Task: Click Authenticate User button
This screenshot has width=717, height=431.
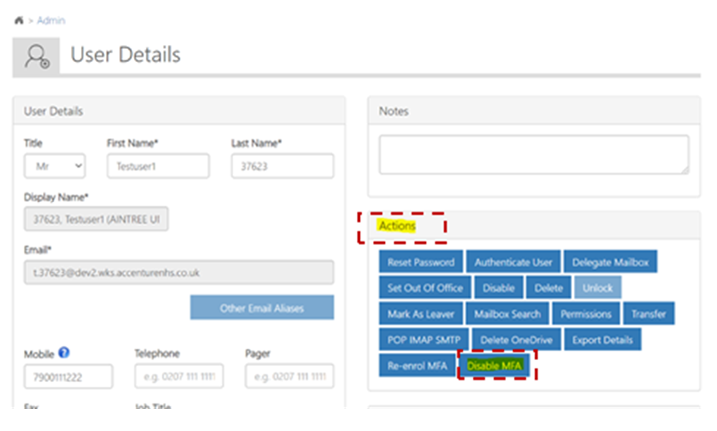Action: coord(513,262)
